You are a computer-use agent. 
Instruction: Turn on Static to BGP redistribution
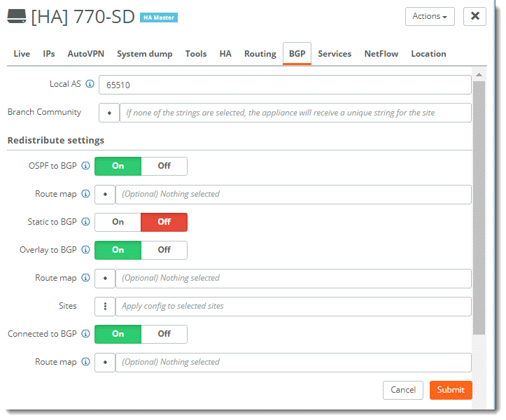click(118, 222)
